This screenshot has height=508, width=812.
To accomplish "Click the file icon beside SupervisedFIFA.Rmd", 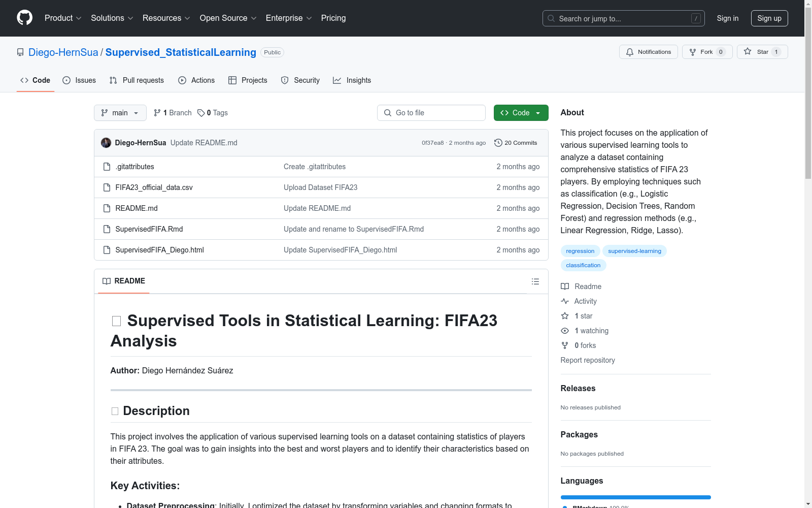I will [x=107, y=229].
